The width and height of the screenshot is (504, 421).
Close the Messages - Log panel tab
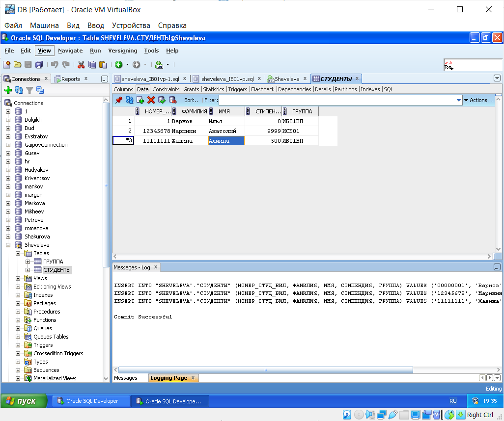(156, 267)
